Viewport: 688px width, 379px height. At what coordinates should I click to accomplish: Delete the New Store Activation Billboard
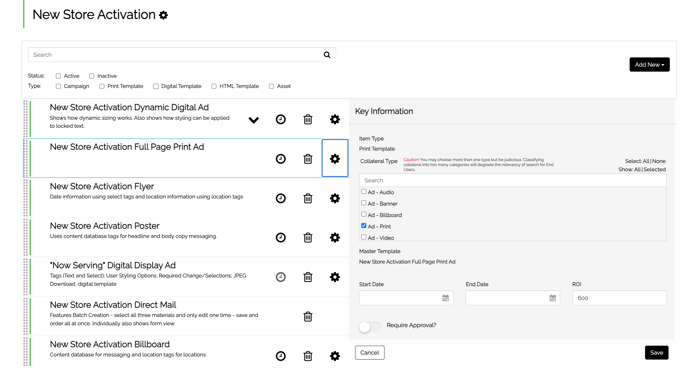[308, 356]
